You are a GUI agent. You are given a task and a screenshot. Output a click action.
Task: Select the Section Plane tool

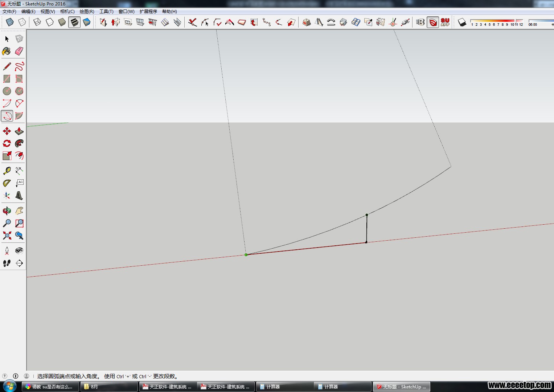(x=19, y=263)
